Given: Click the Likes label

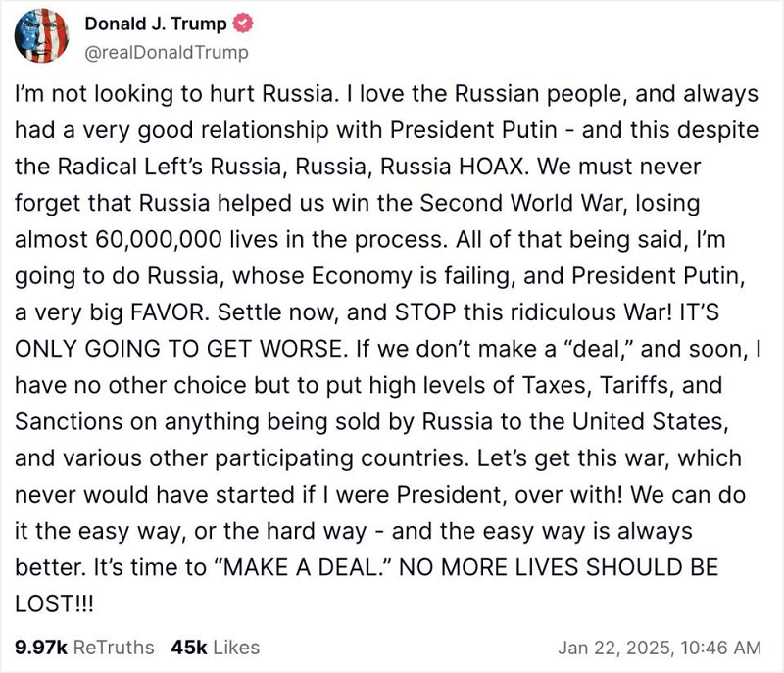Looking at the screenshot, I should coord(235,647).
